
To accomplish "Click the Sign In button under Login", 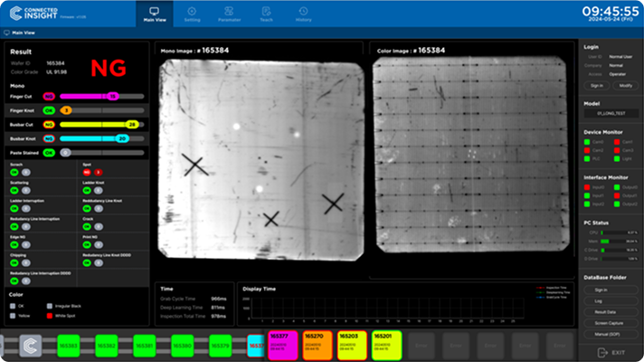I will tap(597, 85).
